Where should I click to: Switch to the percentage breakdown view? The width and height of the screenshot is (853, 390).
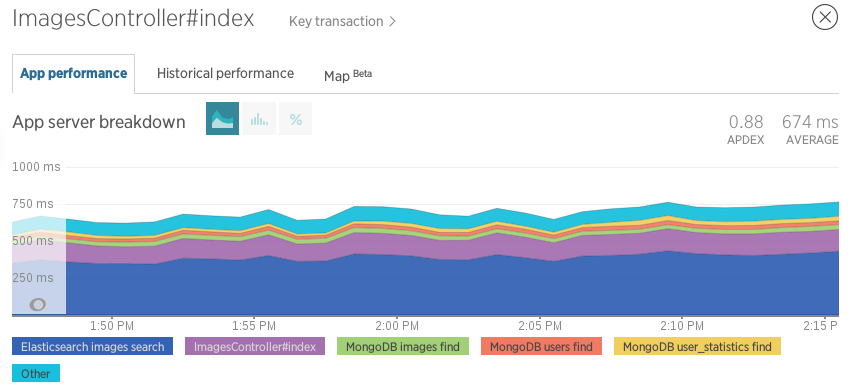[295, 119]
